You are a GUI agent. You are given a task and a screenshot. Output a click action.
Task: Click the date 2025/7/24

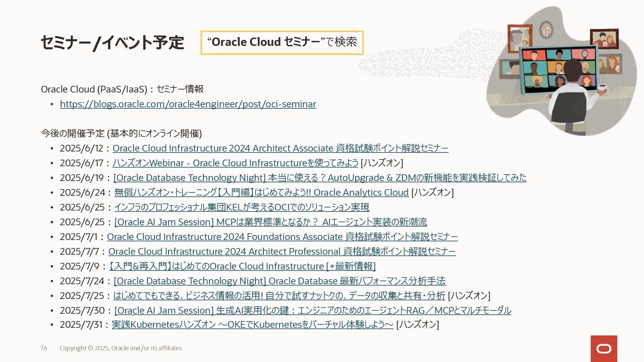coord(82,281)
